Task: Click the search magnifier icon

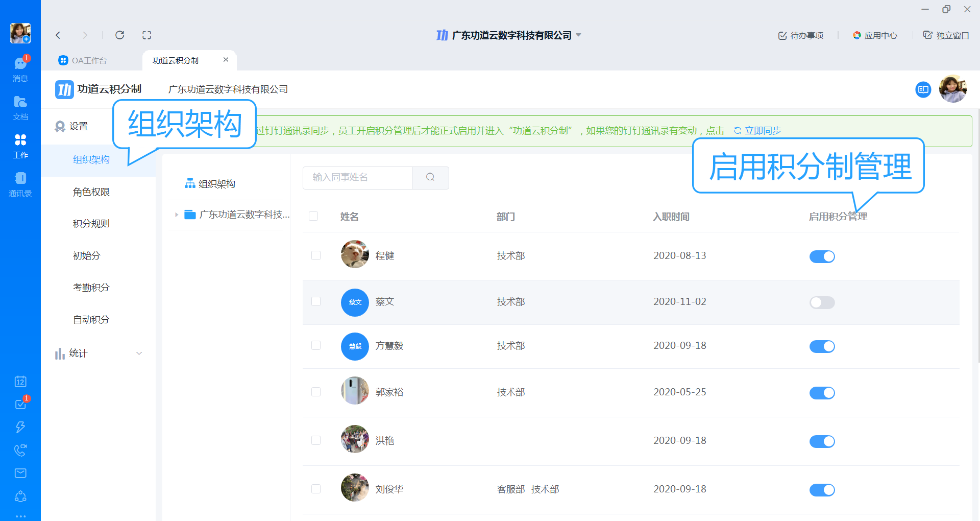Action: coord(430,177)
